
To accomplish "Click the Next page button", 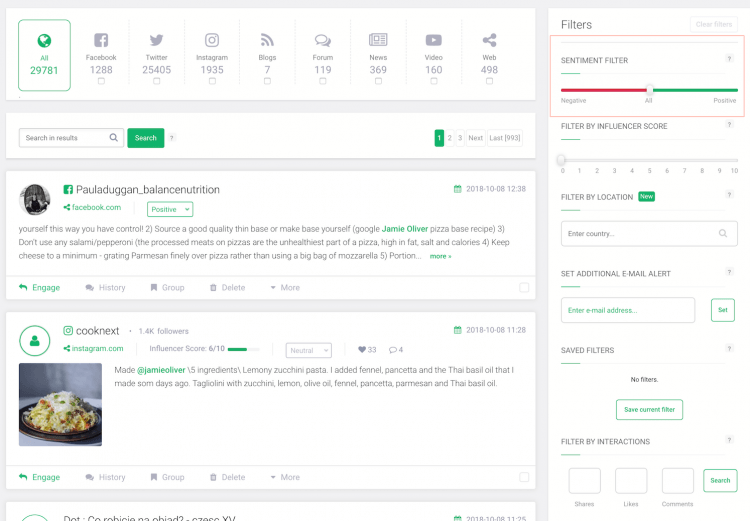I will pyautogui.click(x=475, y=138).
